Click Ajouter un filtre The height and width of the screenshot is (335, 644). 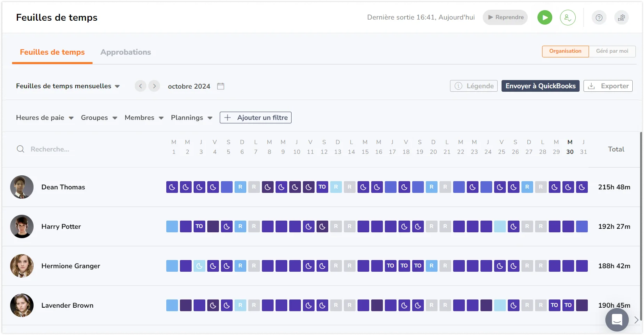point(256,118)
